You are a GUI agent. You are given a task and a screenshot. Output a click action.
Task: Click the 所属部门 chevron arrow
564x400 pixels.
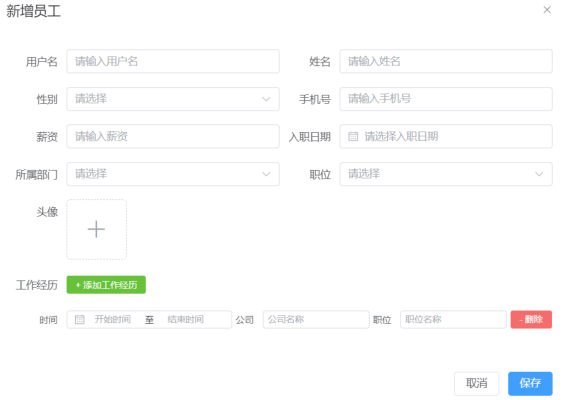tap(266, 174)
